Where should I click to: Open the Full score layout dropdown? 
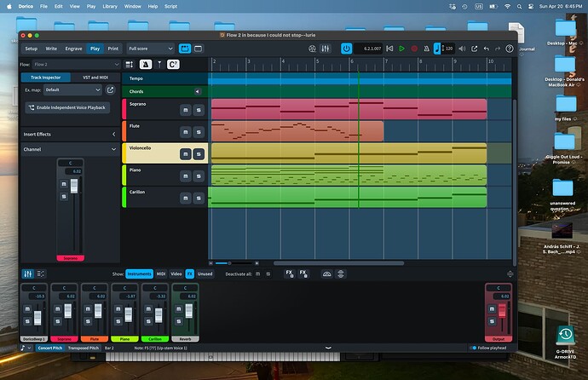click(150, 49)
